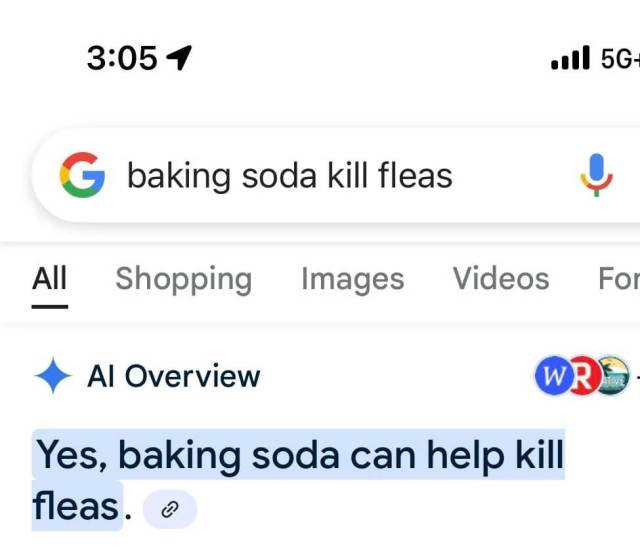
Task: Switch to the Images tab
Action: tap(352, 279)
